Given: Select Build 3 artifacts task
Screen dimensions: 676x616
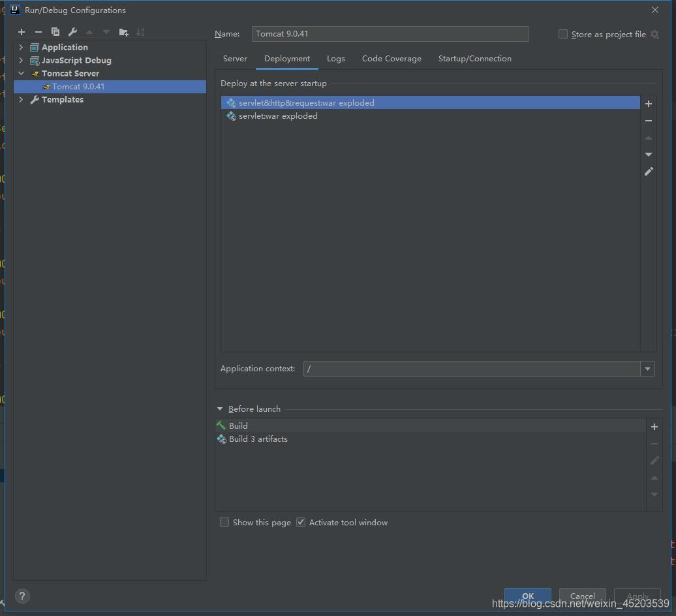Looking at the screenshot, I should point(430,439).
